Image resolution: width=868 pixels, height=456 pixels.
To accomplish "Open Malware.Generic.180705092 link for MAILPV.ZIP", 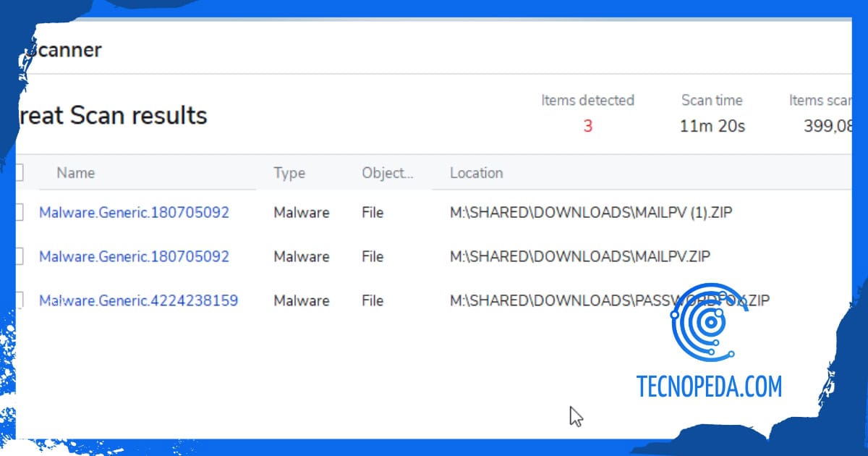I will coord(134,256).
